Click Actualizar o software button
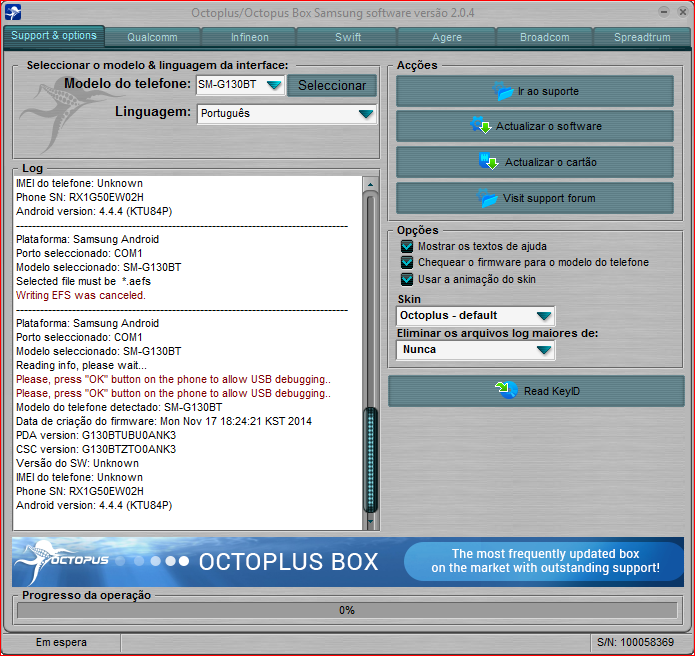 pos(535,126)
